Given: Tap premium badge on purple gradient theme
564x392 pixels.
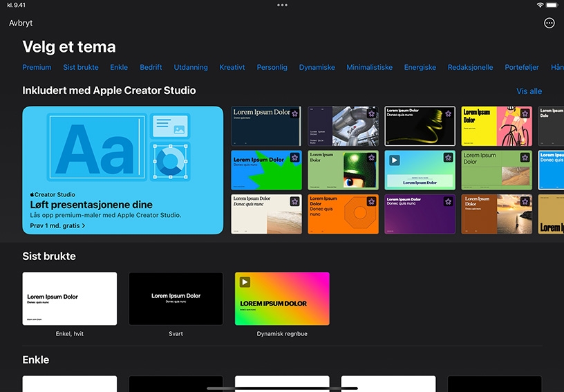Looking at the screenshot, I should coord(448,201).
